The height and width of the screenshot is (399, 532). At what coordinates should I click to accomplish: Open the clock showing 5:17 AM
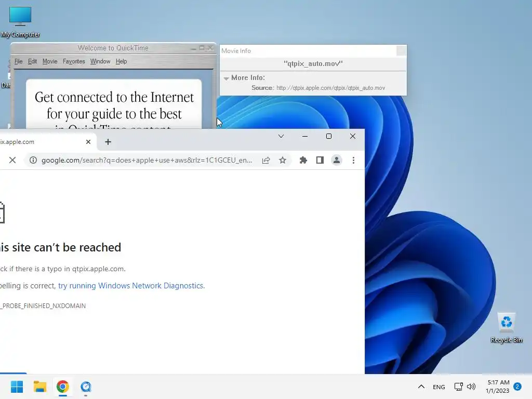[498, 387]
